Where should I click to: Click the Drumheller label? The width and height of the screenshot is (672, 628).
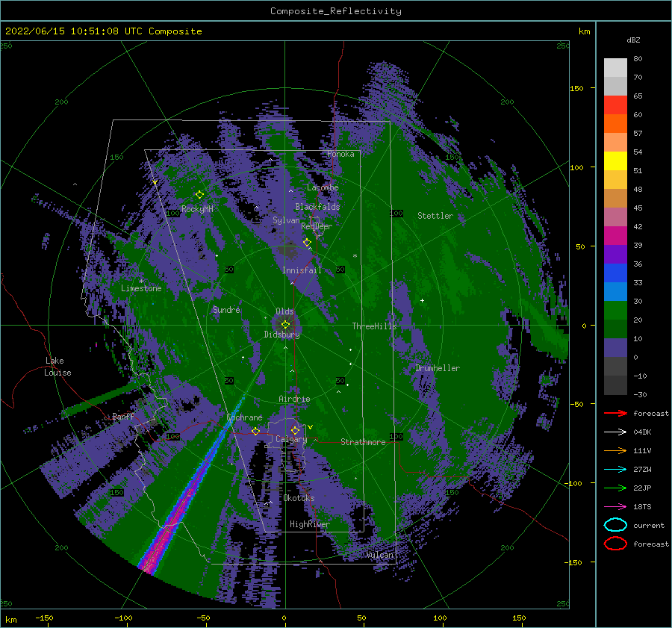tap(438, 368)
